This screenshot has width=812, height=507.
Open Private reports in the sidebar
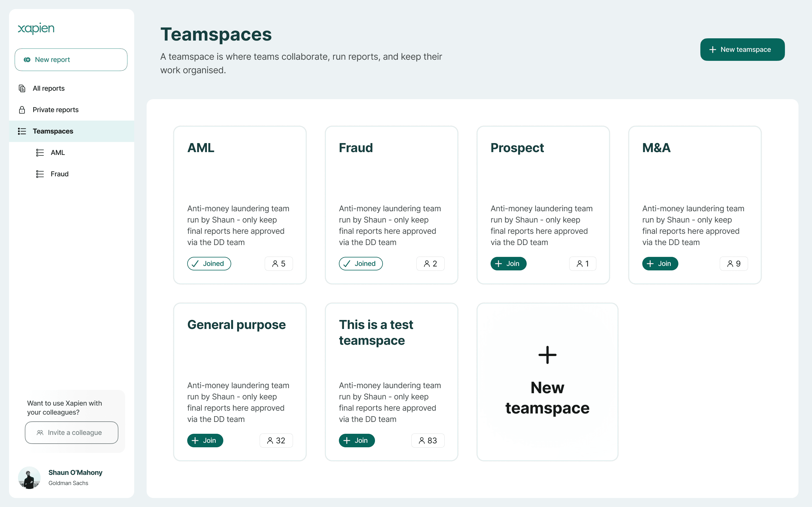point(56,110)
